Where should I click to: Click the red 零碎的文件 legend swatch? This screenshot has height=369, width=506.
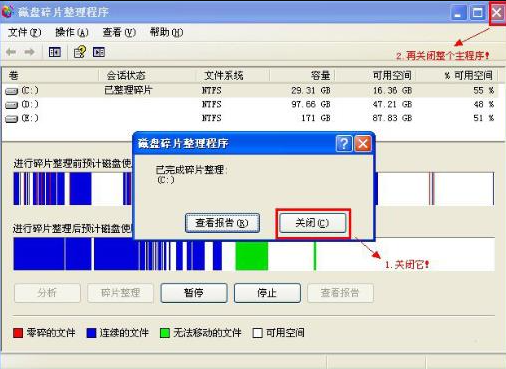pos(18,333)
